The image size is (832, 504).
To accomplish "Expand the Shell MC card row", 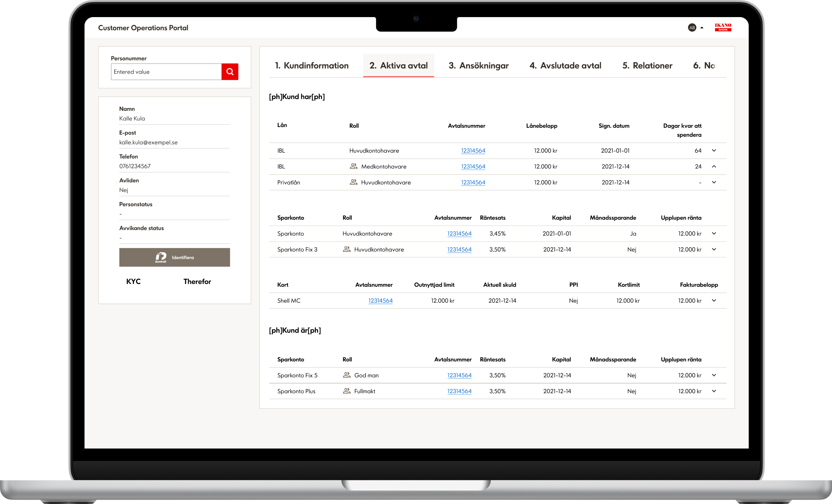I will pyautogui.click(x=714, y=300).
